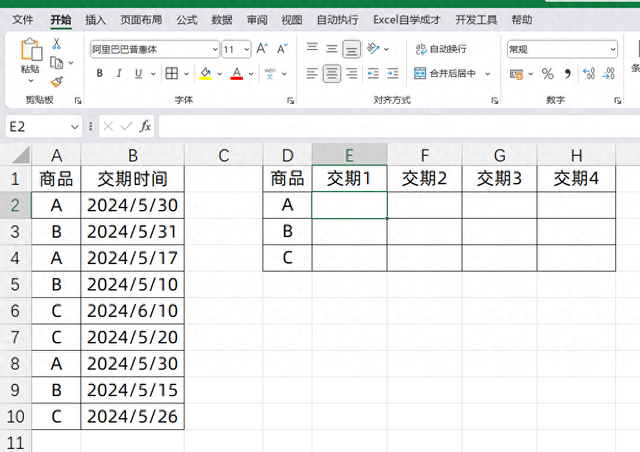Select cell B5 containing 2024/5/10
The height and width of the screenshot is (452, 640).
132,284
